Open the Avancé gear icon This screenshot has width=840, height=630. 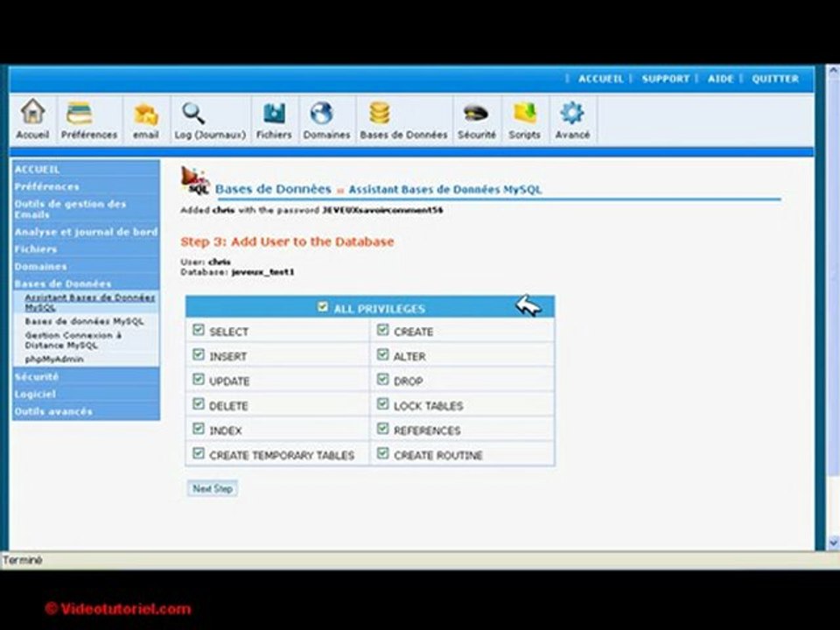tap(571, 113)
